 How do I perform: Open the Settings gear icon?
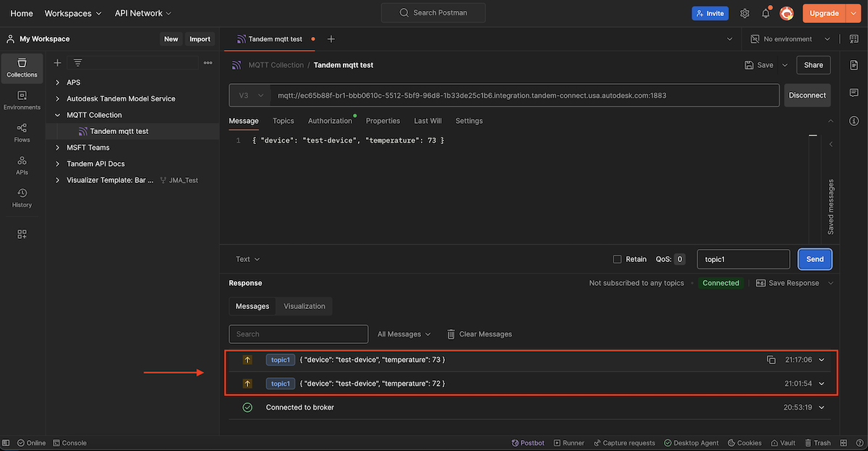click(x=744, y=13)
